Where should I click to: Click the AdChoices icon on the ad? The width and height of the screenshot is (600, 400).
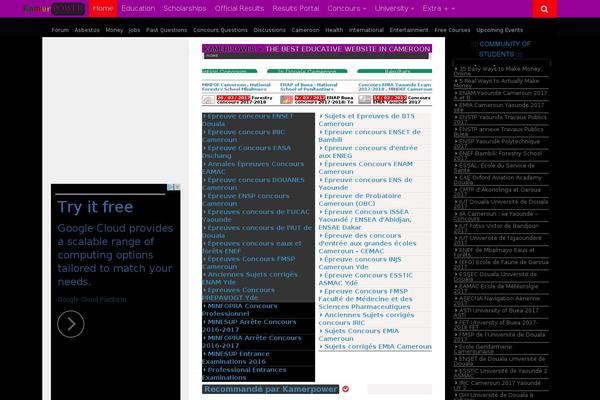pos(170,187)
